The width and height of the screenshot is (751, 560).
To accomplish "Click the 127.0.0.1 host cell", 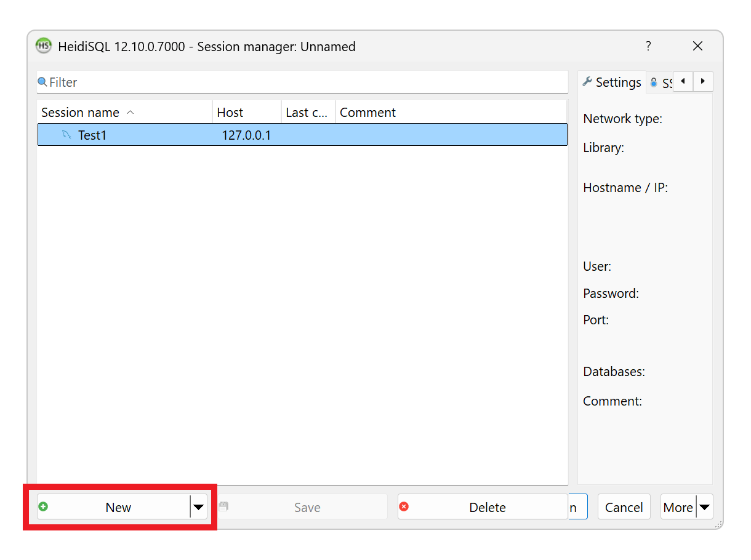I will pos(246,135).
